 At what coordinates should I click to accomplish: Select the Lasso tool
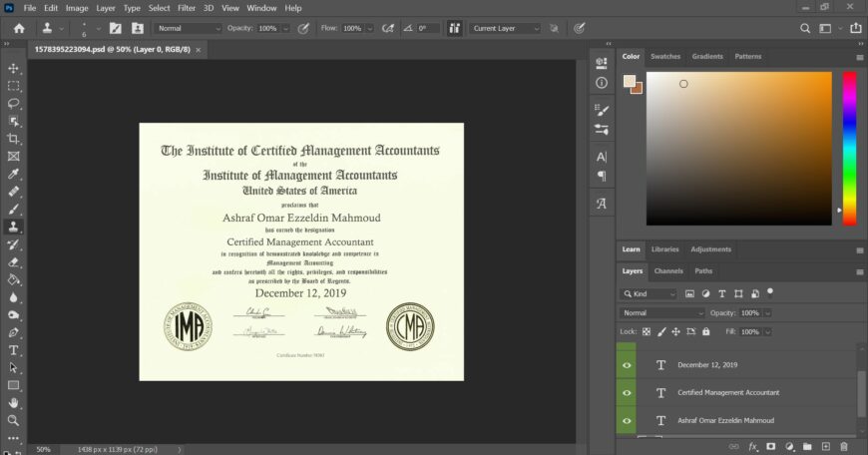pyautogui.click(x=13, y=104)
